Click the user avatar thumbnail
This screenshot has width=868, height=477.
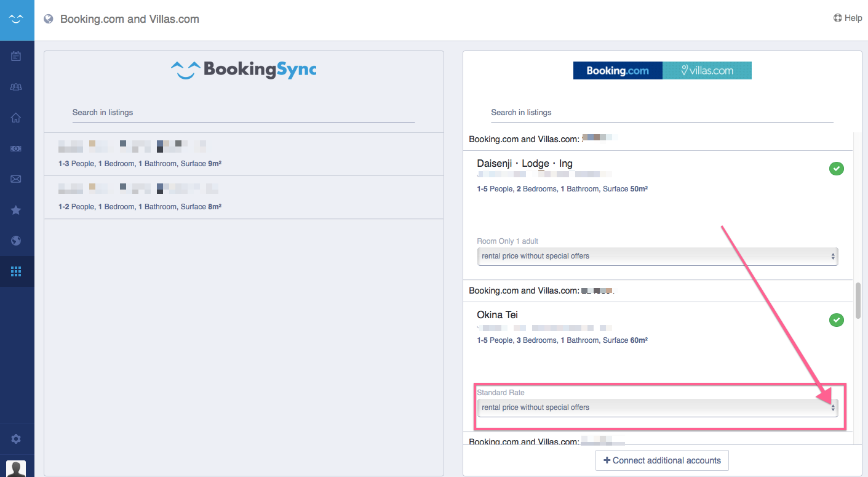16,468
